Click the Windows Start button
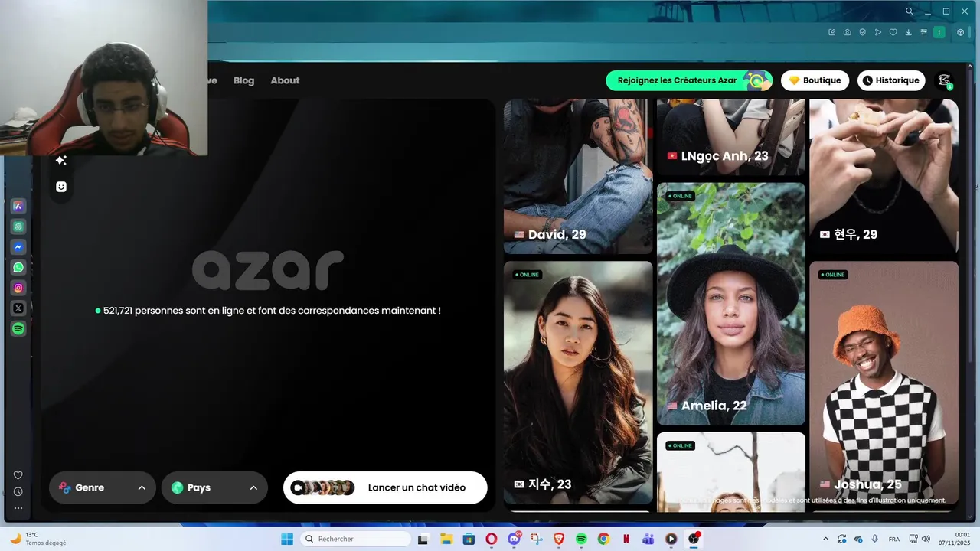Image resolution: width=980 pixels, height=551 pixels. pyautogui.click(x=287, y=539)
